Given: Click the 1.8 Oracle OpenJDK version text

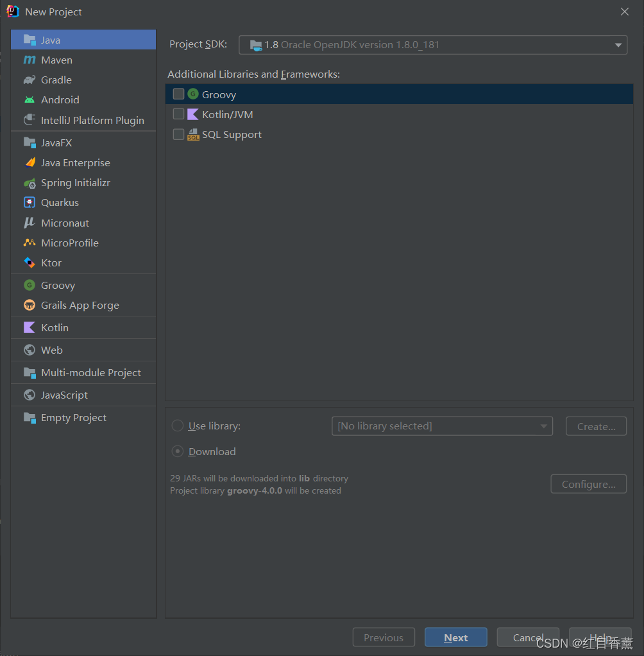Looking at the screenshot, I should point(352,45).
